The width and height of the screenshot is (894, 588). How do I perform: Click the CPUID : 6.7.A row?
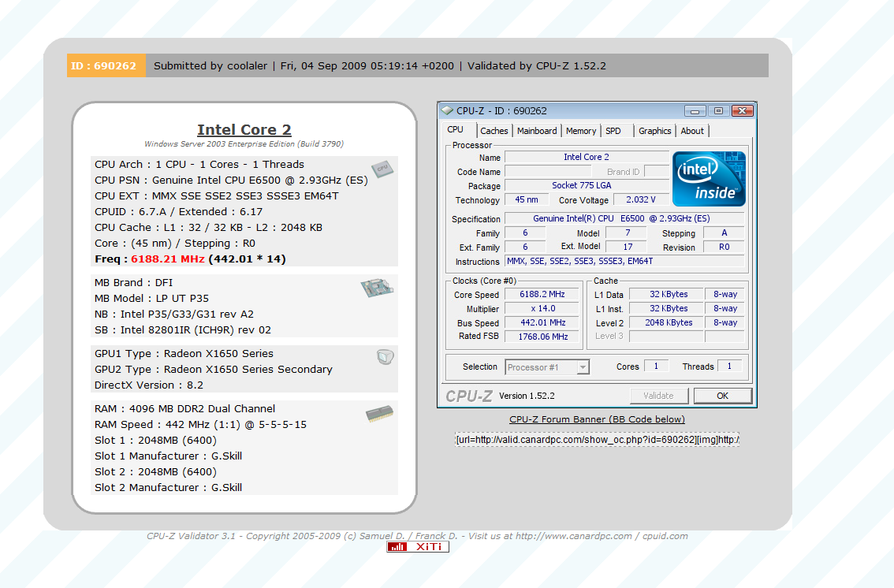click(178, 212)
